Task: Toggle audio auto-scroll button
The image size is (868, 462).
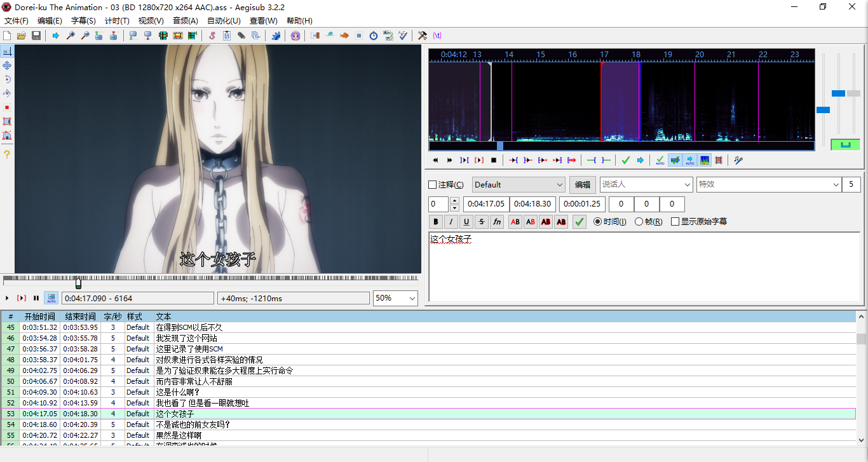Action: [689, 160]
